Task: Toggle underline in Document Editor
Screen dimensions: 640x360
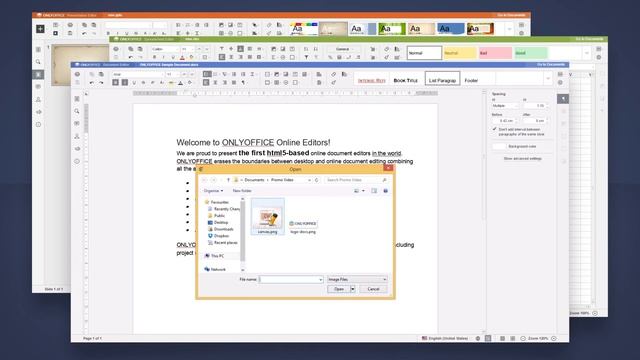Action: tap(134, 82)
